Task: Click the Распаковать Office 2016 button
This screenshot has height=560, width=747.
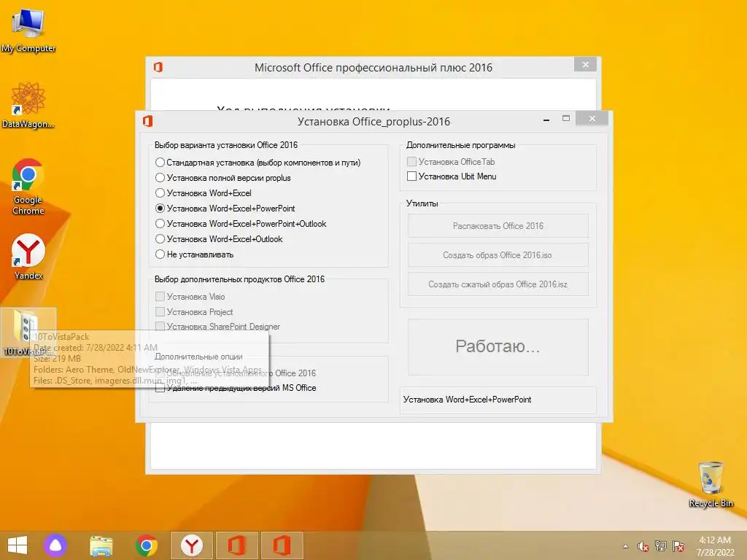Action: pyautogui.click(x=498, y=226)
